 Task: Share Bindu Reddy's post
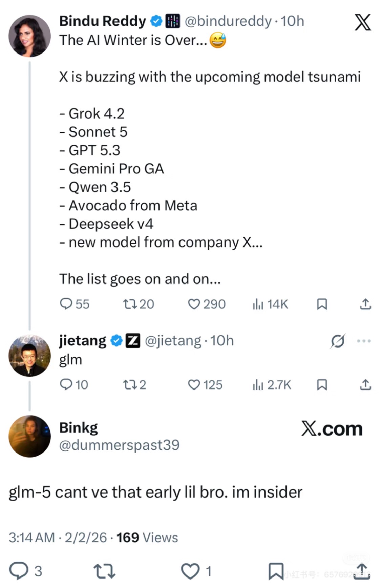pyautogui.click(x=365, y=304)
